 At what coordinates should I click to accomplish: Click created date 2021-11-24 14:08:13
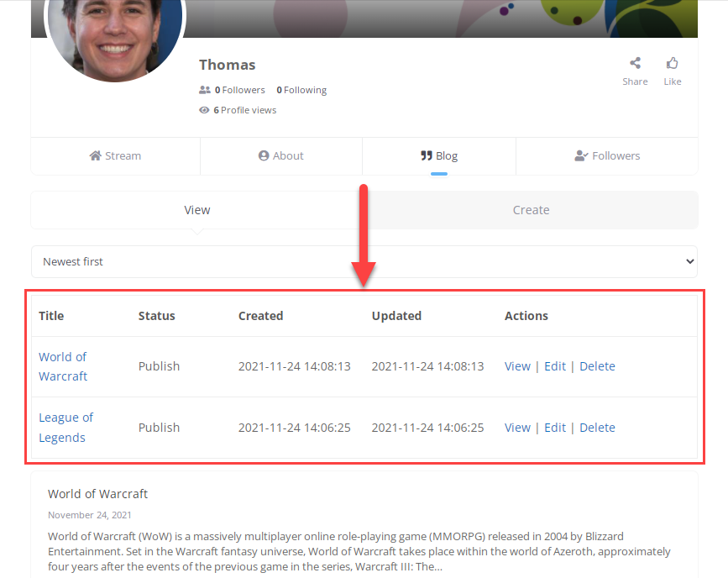tap(295, 366)
